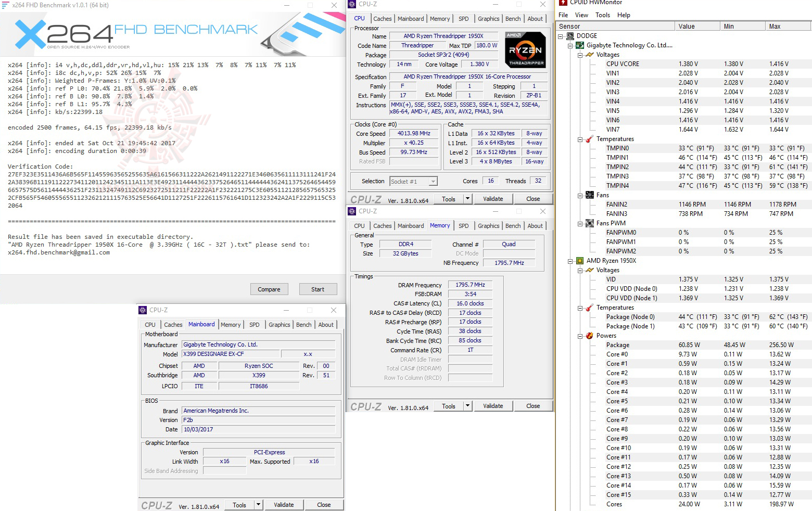812x511 pixels.
Task: Click the CPU-Z icon in the Mainboard window title bar
Action: click(142, 310)
